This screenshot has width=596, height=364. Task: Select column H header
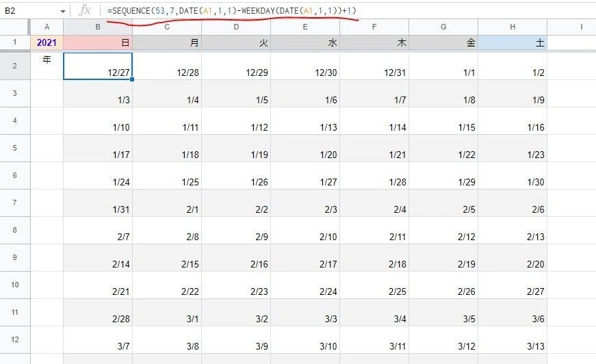pyautogui.click(x=513, y=27)
